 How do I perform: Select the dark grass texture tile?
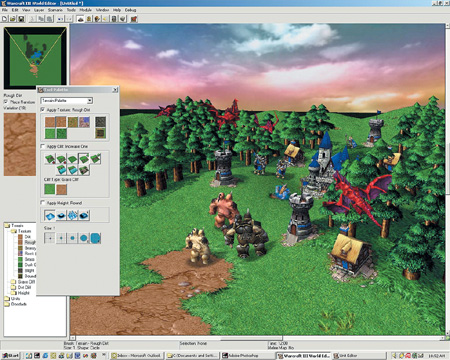pyautogui.click(x=61, y=133)
